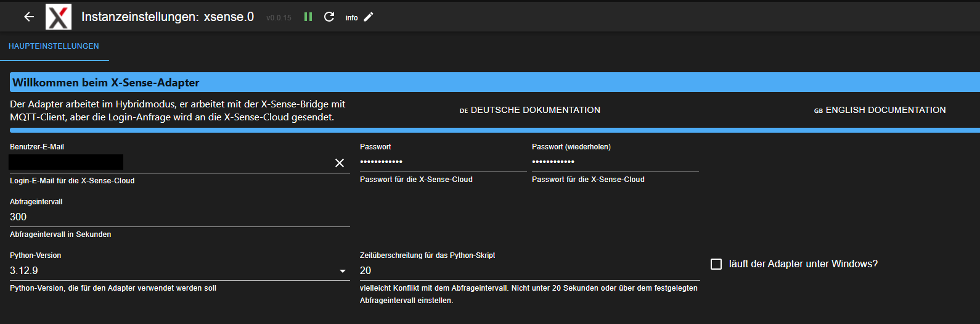Click the info label in header
The image size is (980, 324).
[x=351, y=18]
